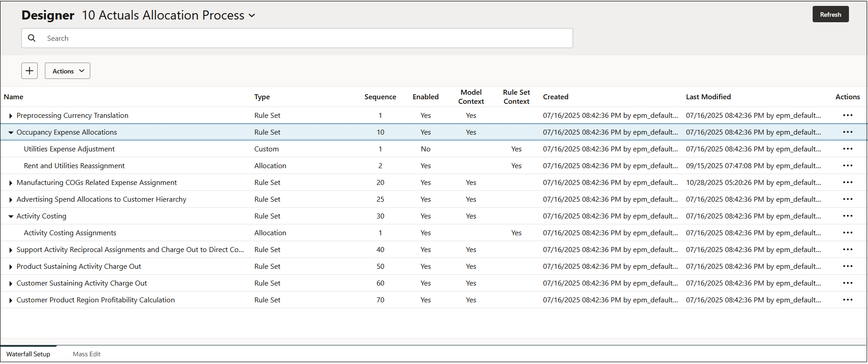
Task: Open row actions for Utilities Expense Adjustment
Action: 848,149
